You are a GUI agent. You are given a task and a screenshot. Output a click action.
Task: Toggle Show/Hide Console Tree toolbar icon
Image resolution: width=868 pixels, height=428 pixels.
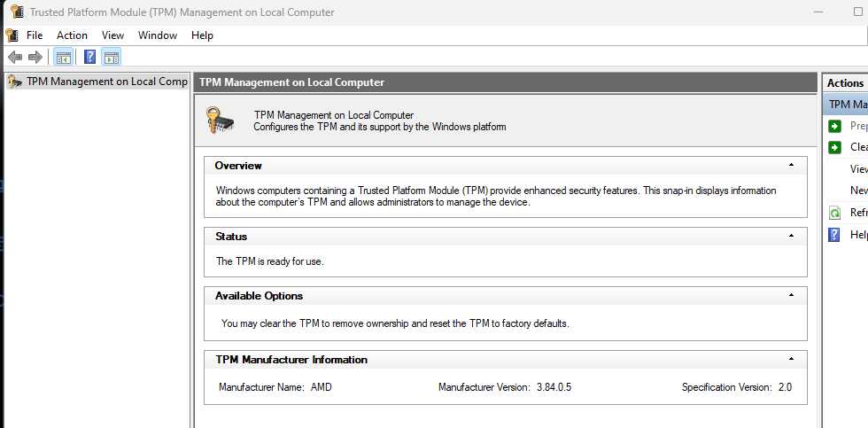64,57
